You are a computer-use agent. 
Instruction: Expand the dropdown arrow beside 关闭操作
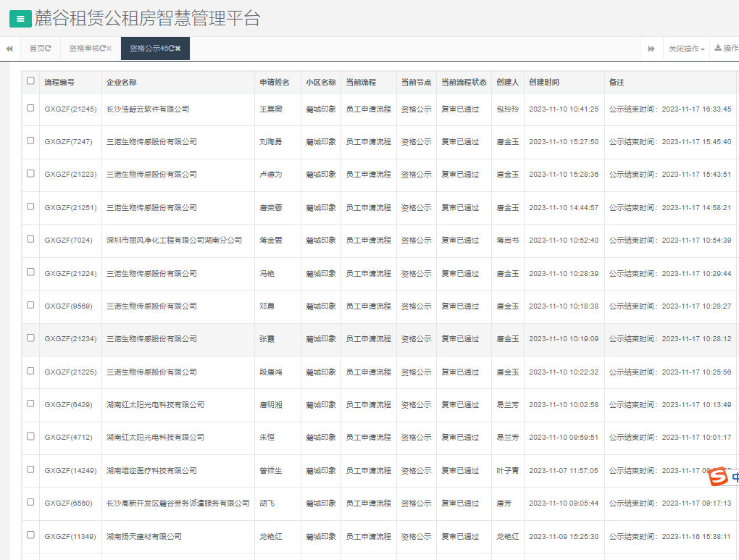702,49
